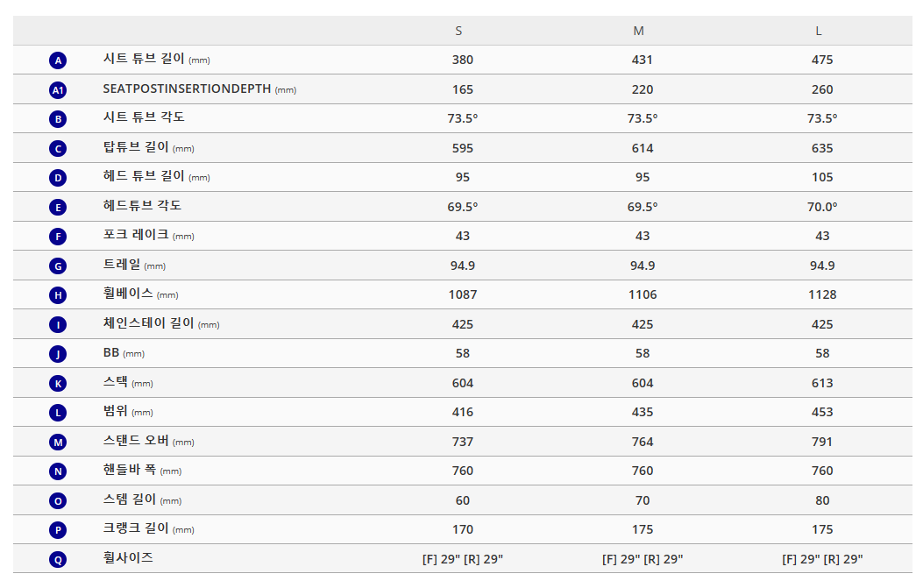Screen dimensions: 923x588
Task: Click the circular A badge for seat tube length
Action: (x=58, y=60)
